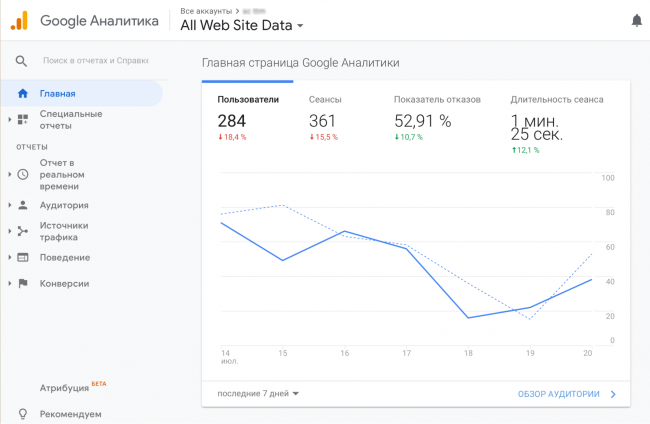The height and width of the screenshot is (424, 650).
Task: Open notifications bell icon
Action: pos(637,20)
